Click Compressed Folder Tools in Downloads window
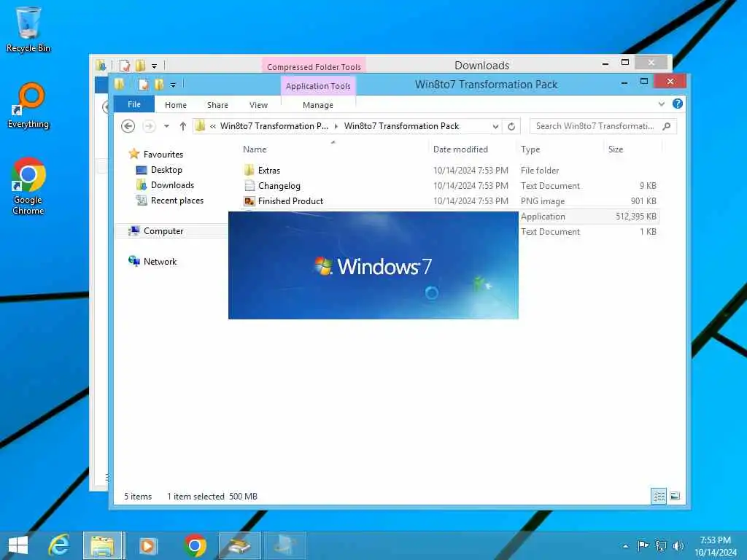Viewport: 747px width, 560px height. tap(314, 66)
